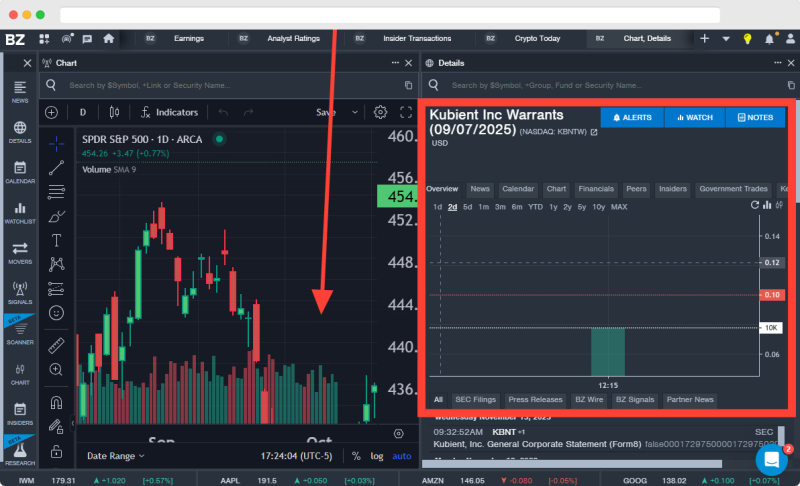Toggle percent scale on chart
Viewport: 800px width, 486px height.
click(x=356, y=456)
